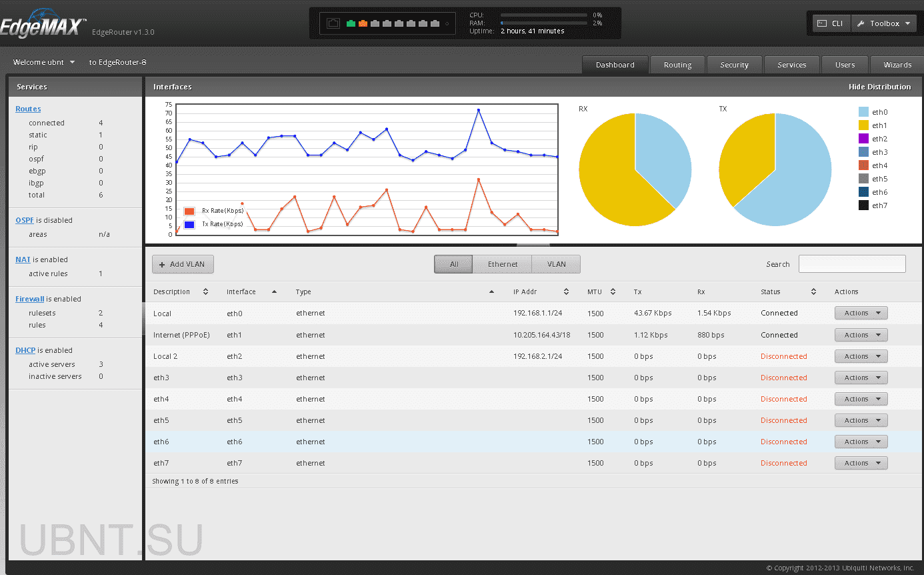Open the Toolbox dropdown
Viewport: 924px width, 575px height.
(884, 23)
